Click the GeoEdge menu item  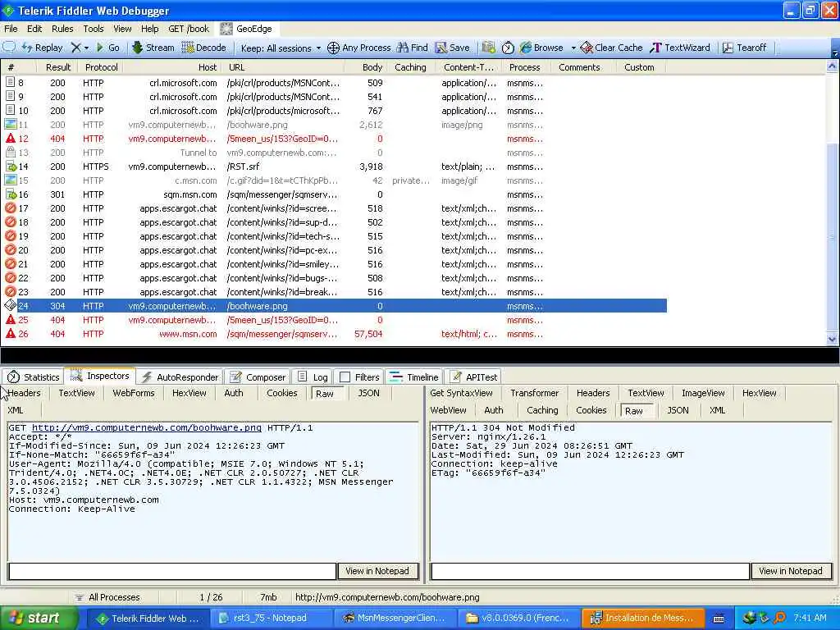(246, 29)
